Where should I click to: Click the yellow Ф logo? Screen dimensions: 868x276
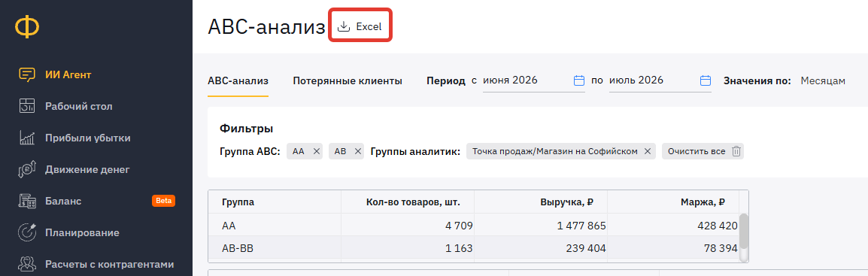pyautogui.click(x=26, y=27)
